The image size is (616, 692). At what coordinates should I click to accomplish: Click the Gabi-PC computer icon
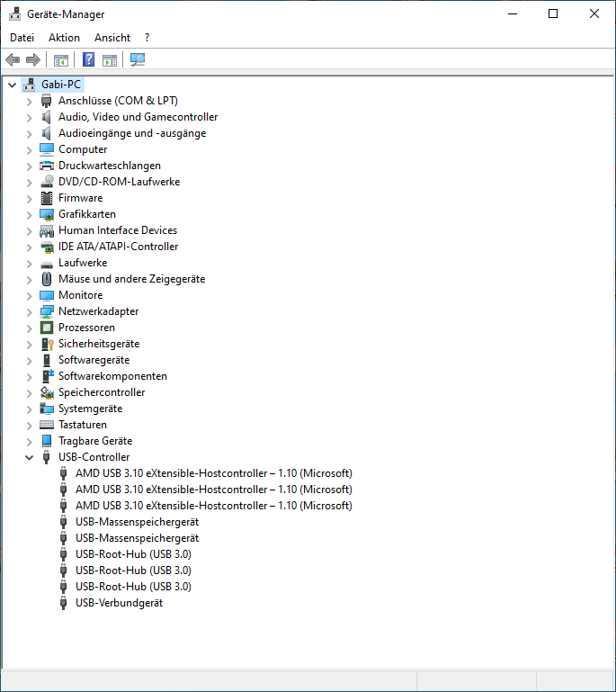click(x=30, y=85)
